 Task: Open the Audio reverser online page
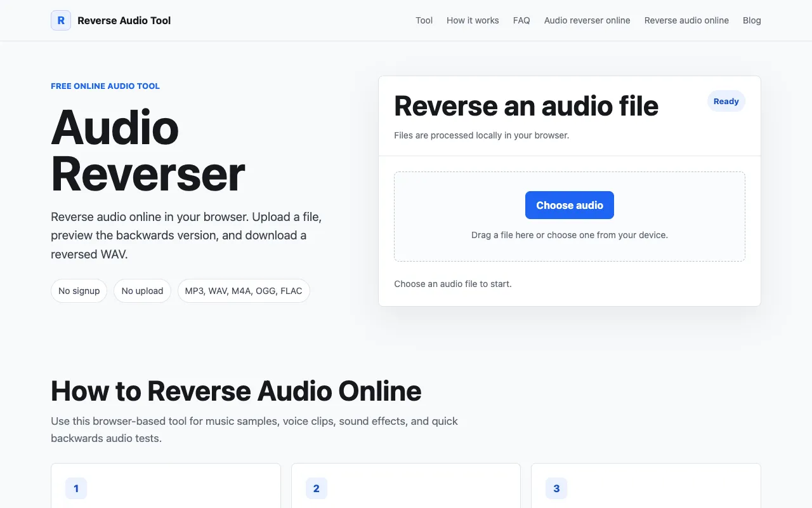[x=587, y=20]
